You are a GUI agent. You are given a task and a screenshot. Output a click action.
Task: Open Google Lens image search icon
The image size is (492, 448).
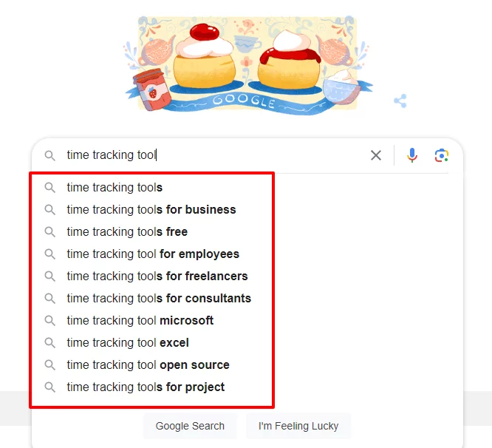tap(442, 155)
